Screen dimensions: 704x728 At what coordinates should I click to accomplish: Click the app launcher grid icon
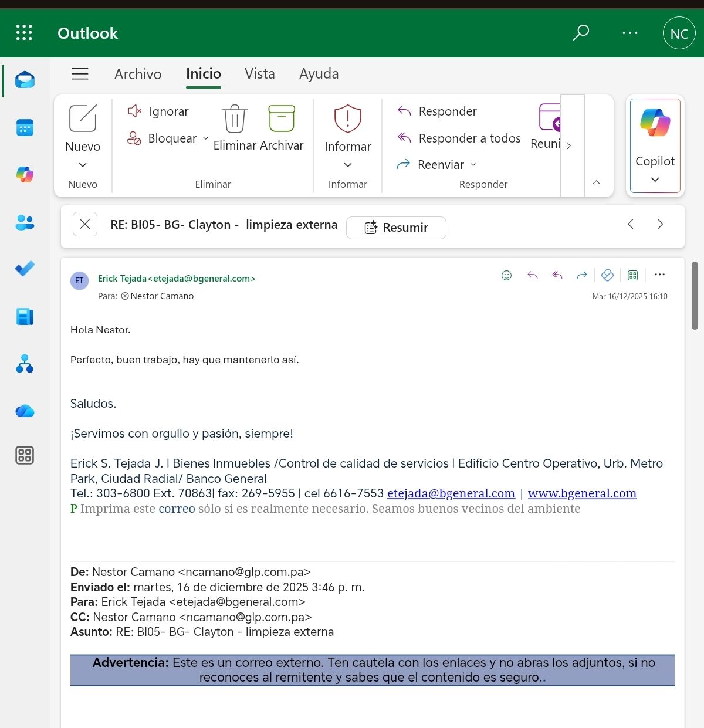pos(24,33)
